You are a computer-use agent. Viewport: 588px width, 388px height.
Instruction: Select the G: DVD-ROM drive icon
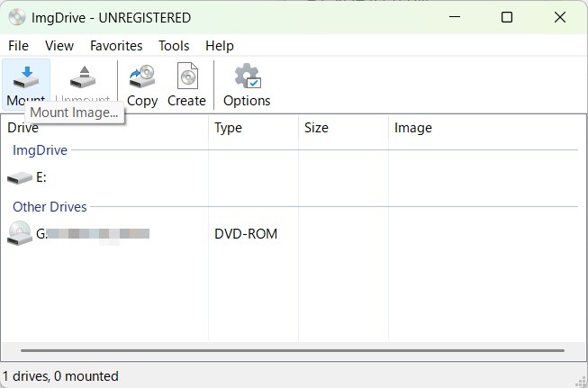click(20, 233)
